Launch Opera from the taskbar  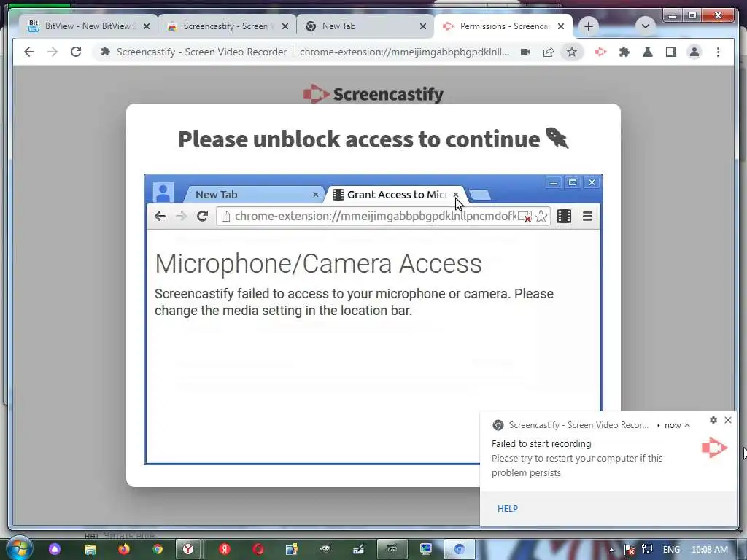[x=258, y=549]
